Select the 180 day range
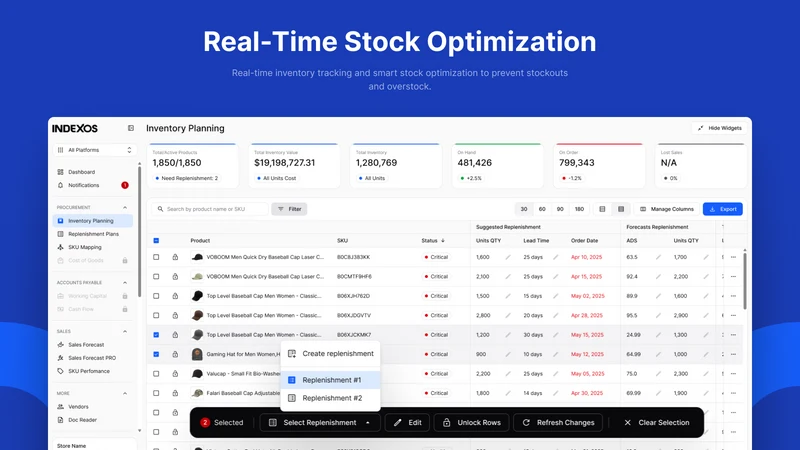Screen dimensions: 800x450 pos(579,209)
